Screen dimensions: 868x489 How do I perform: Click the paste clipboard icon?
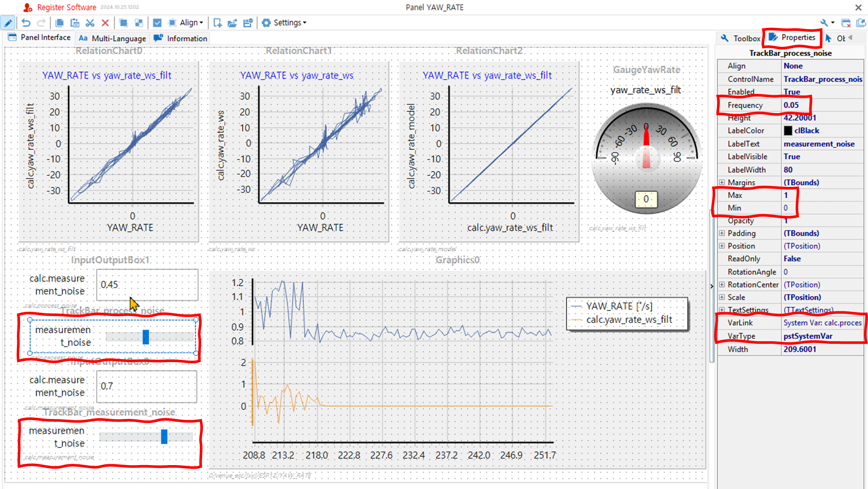(x=75, y=23)
